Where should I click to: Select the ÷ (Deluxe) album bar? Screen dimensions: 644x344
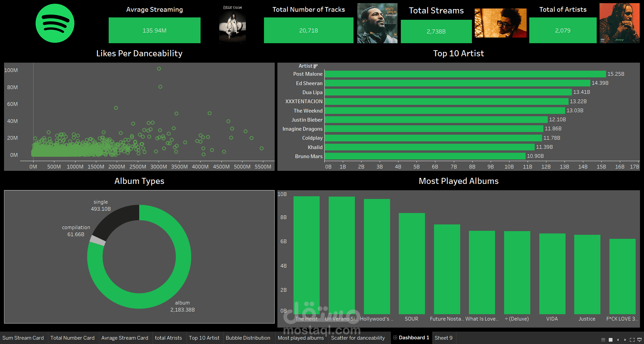click(x=517, y=273)
